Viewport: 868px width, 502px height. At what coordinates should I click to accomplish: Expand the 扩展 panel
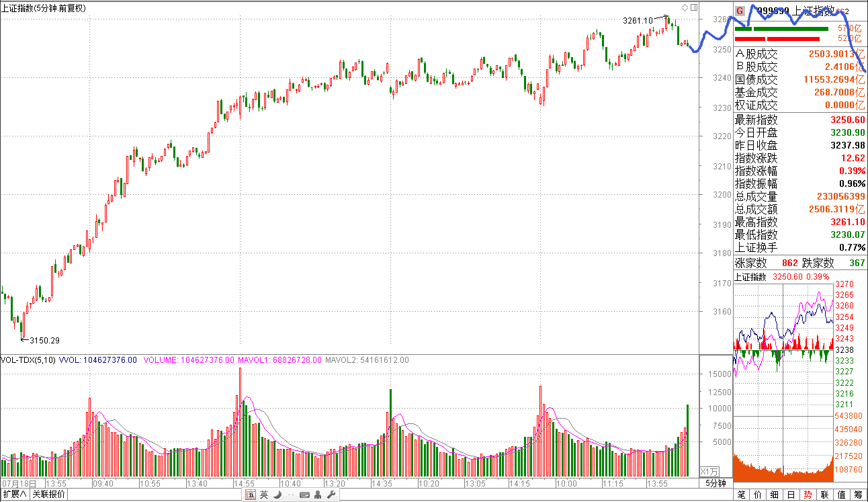pyautogui.click(x=15, y=495)
